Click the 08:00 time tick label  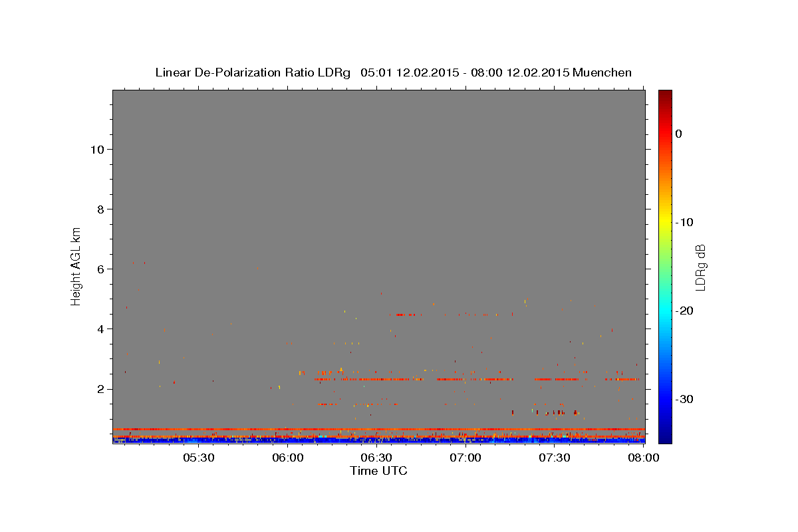[x=644, y=458]
